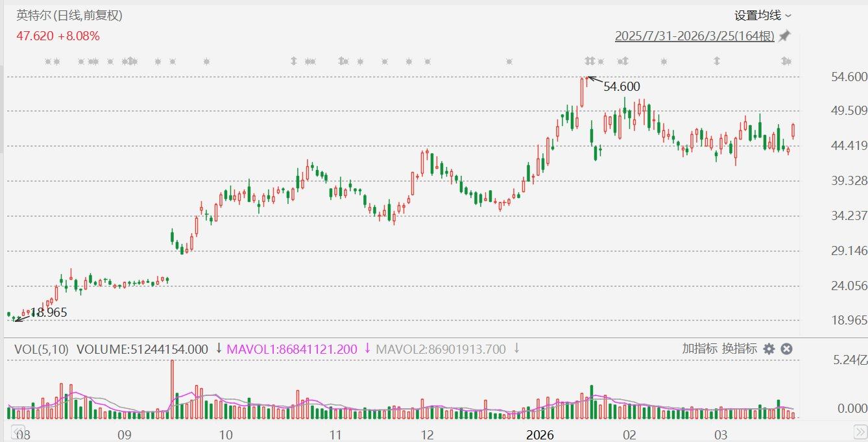Click the leftmost event marker at the chart top

48,62
